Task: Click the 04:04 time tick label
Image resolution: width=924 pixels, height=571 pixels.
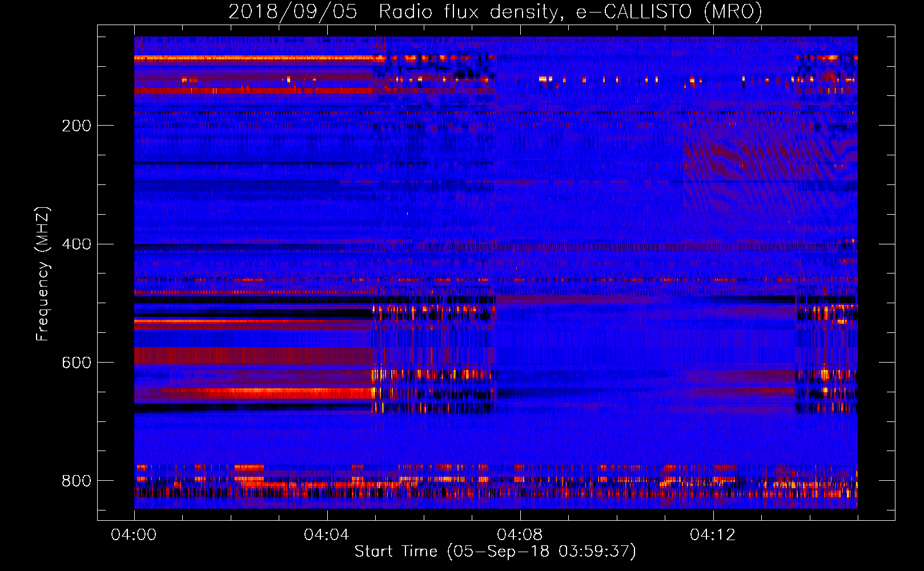Action: [x=327, y=534]
